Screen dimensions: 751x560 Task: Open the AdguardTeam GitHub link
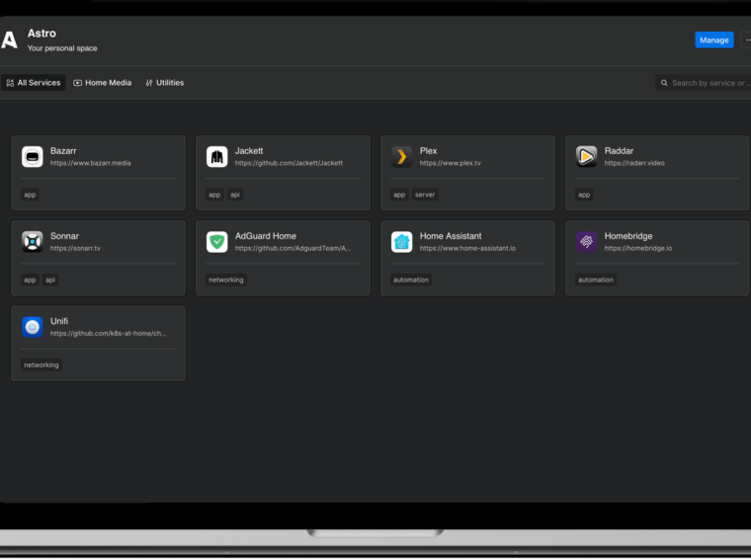pyautogui.click(x=292, y=249)
